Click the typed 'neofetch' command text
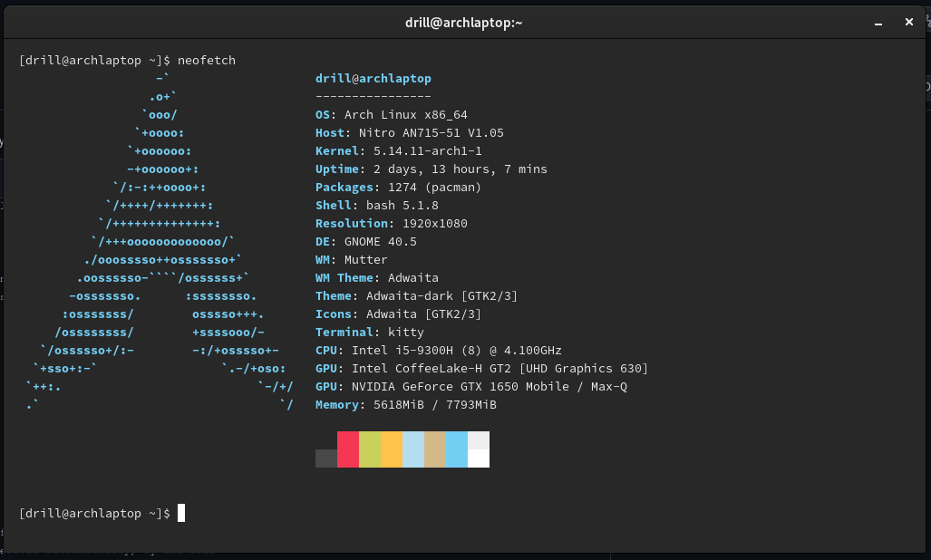Viewport: 931px width, 560px height. (207, 61)
